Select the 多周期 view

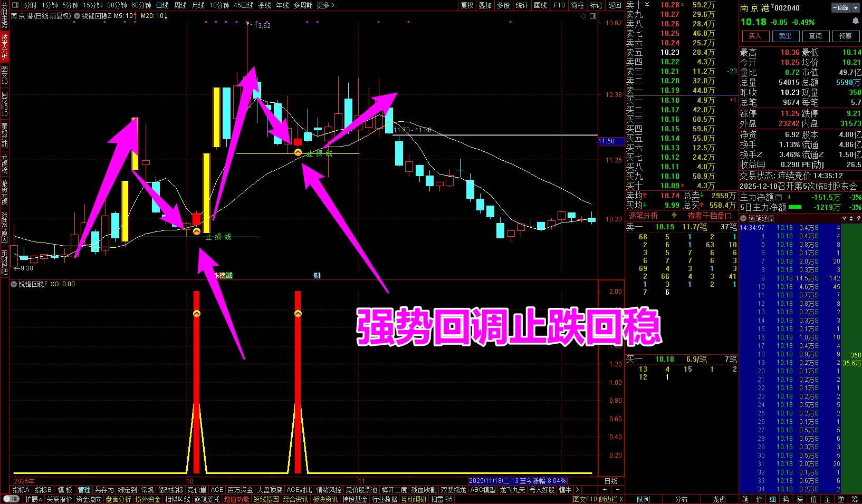tap(303, 5)
